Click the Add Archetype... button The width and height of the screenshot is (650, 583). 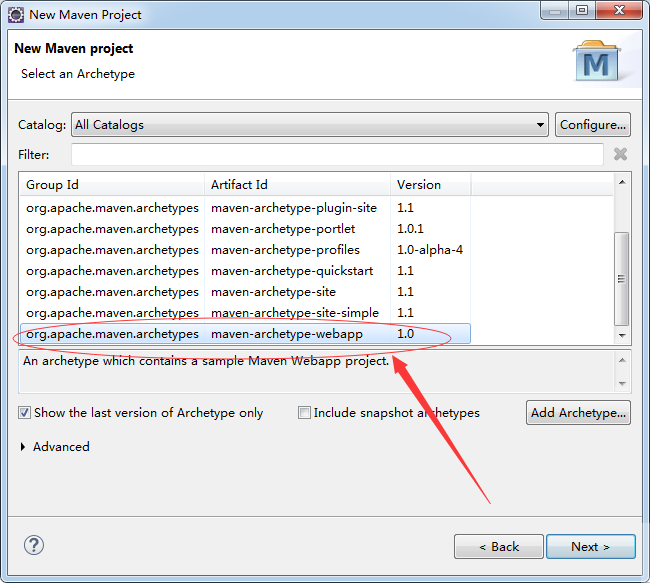tap(578, 413)
